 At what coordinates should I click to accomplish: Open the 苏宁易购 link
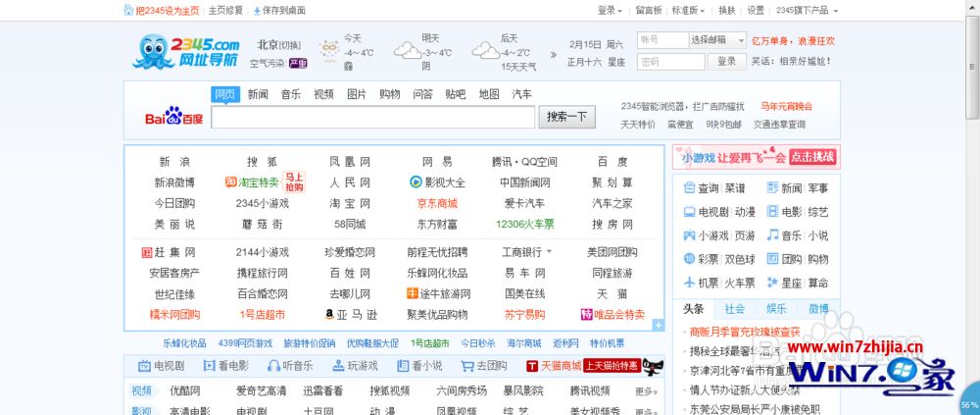(525, 314)
